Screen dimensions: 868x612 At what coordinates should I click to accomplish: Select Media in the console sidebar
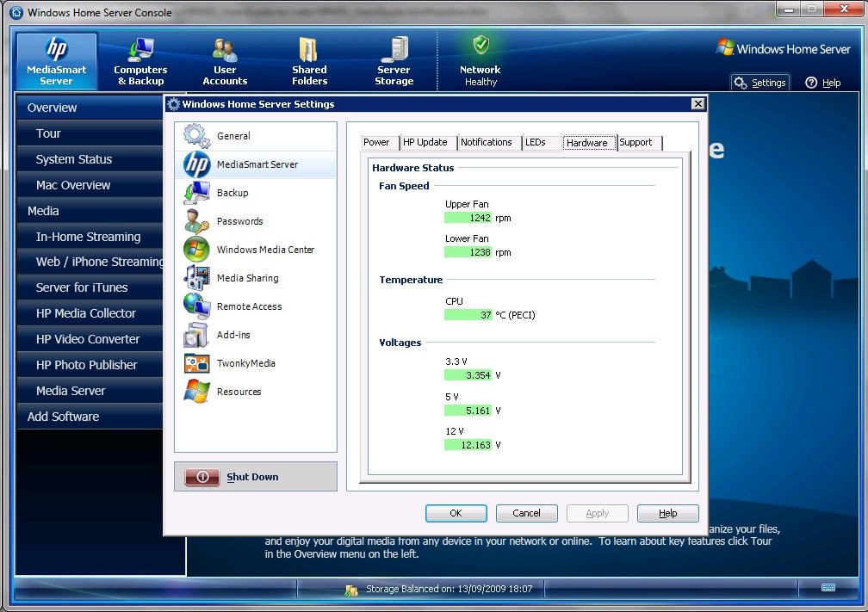coord(90,211)
